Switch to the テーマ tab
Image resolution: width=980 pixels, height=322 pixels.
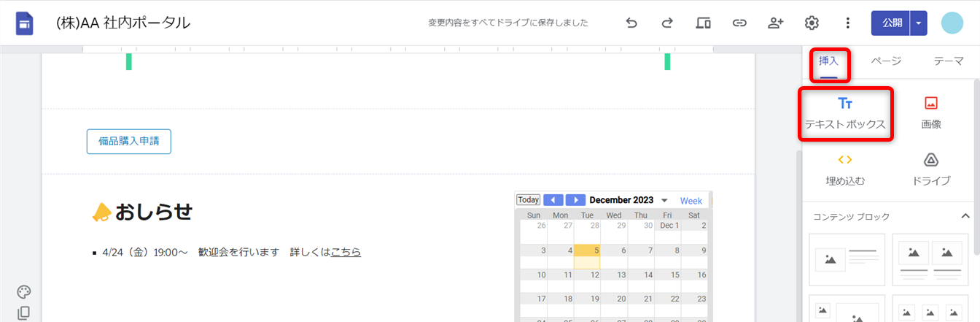pyautogui.click(x=948, y=61)
